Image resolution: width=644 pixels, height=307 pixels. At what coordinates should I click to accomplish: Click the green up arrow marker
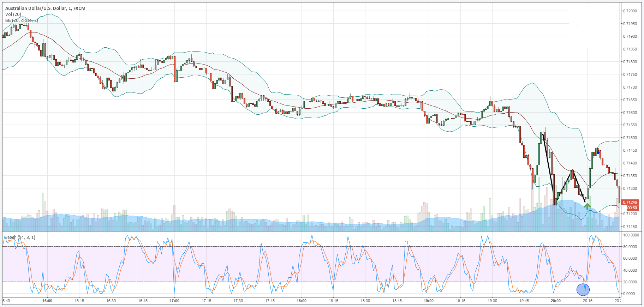tap(587, 206)
